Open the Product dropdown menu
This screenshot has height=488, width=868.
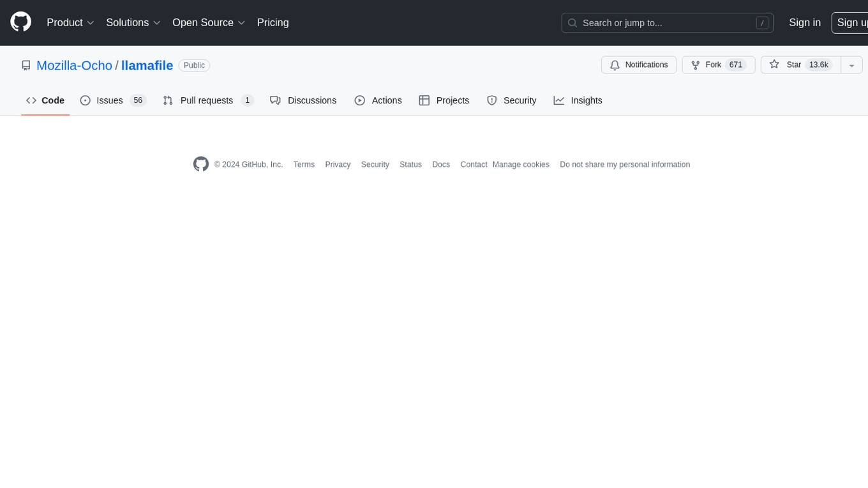click(x=70, y=22)
